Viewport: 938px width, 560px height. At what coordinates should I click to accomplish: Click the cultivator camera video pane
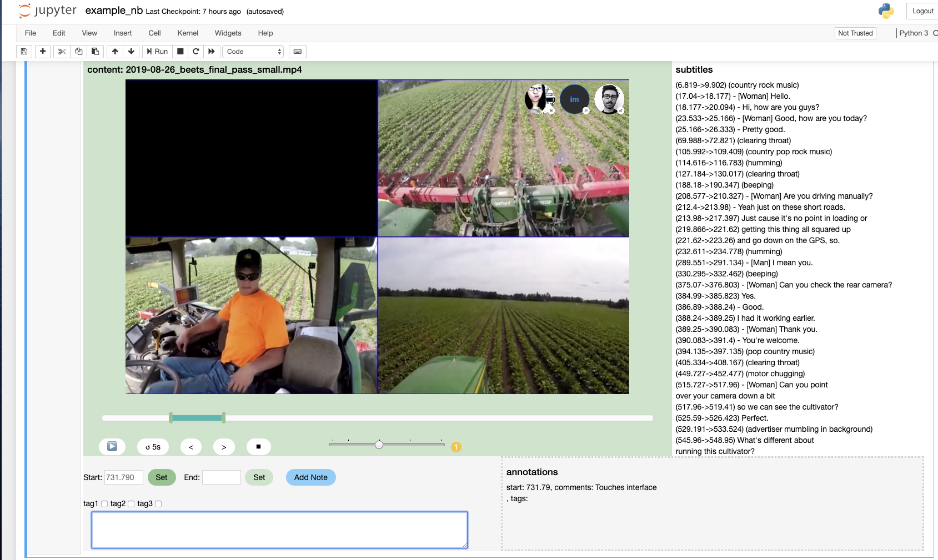tap(504, 158)
